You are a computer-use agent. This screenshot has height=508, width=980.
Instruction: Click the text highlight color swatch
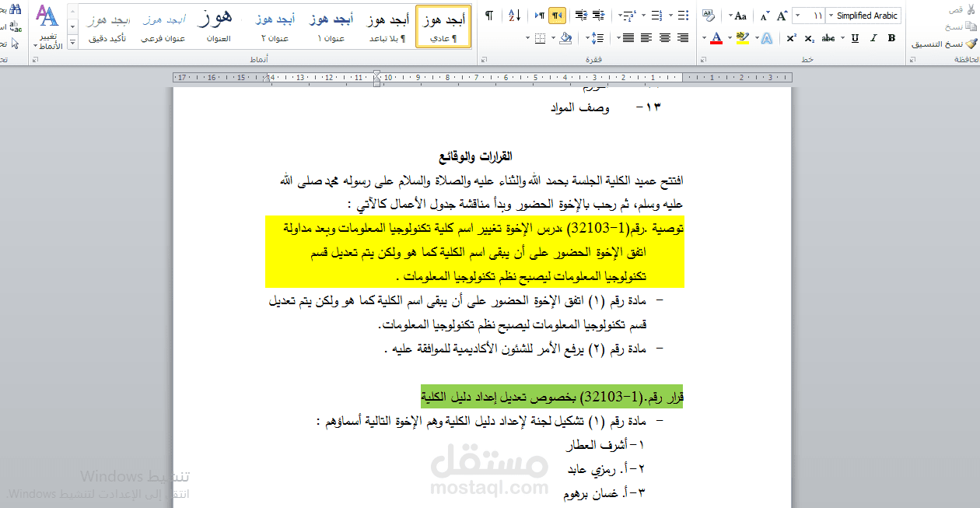tap(744, 38)
